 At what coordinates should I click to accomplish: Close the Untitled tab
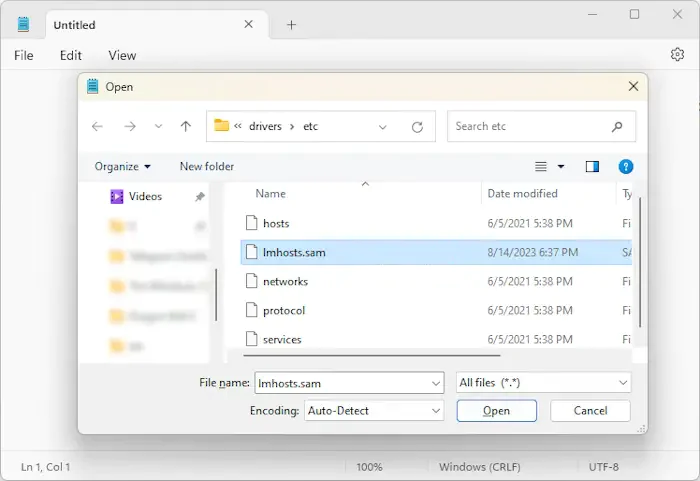coord(249,24)
